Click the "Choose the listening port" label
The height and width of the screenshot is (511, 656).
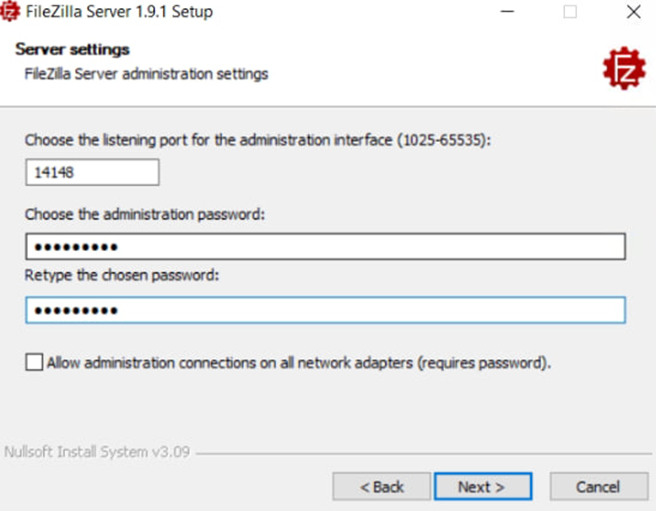[258, 140]
